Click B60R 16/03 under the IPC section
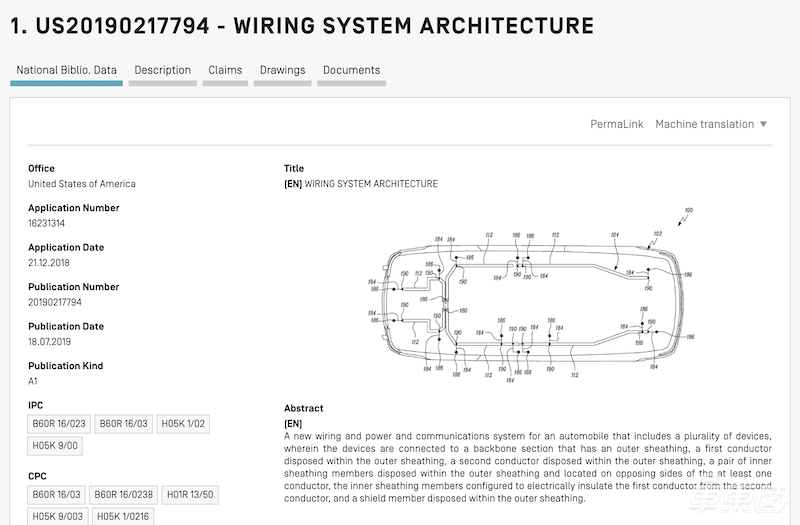 [124, 424]
